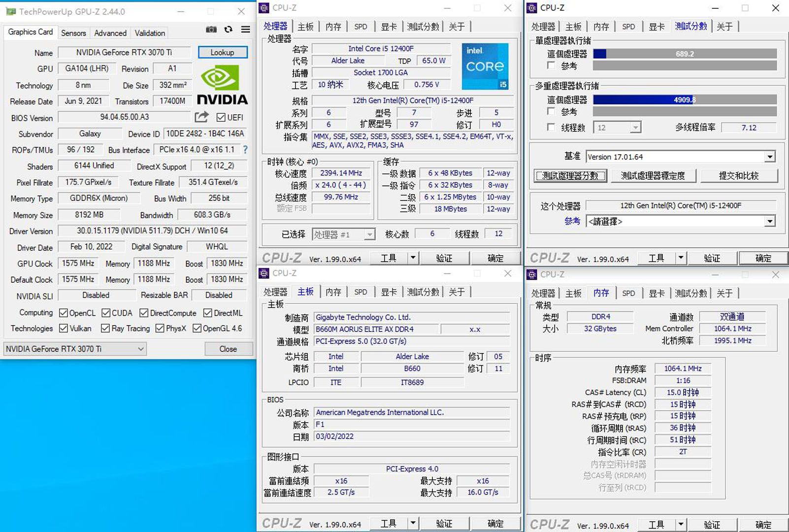Refresh GPU-Z readings with the refresh icon

(228, 30)
